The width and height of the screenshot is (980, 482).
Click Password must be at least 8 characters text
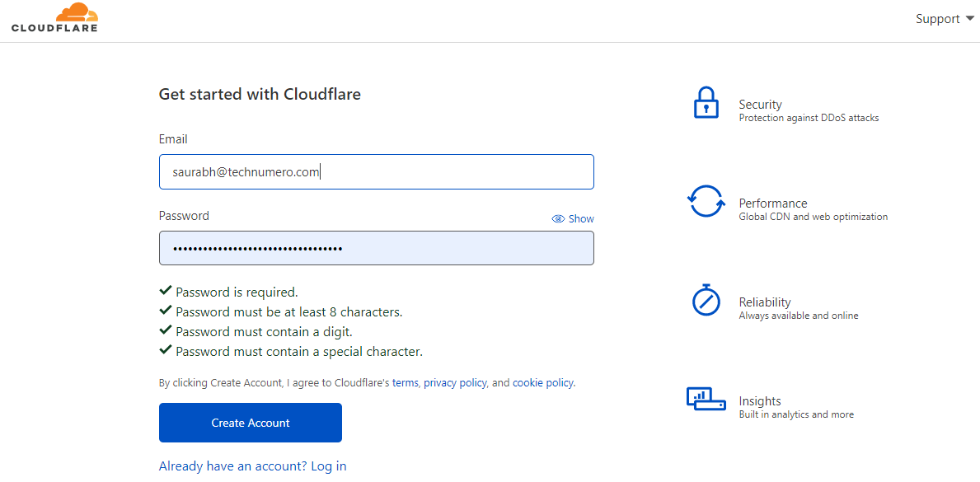pos(288,312)
